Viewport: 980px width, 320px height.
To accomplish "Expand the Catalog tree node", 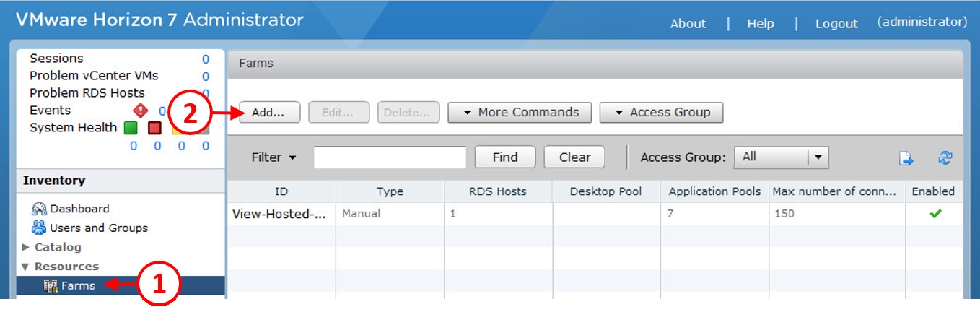I will [x=26, y=247].
